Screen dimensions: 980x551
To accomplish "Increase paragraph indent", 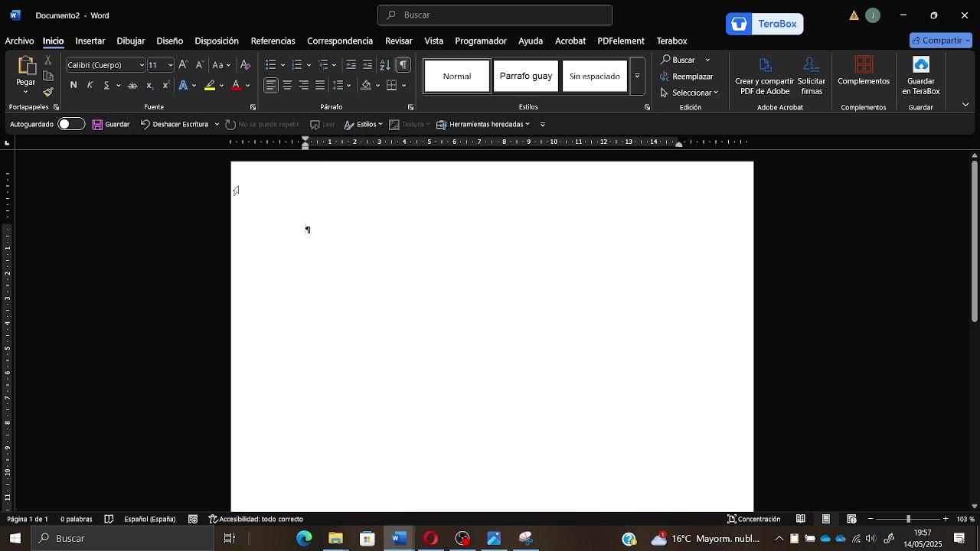I will click(367, 65).
